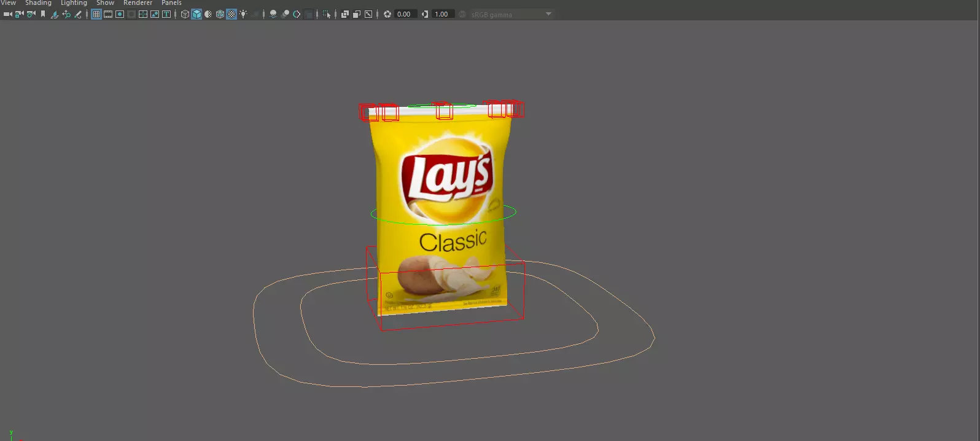Click the Image Plane icon
The image size is (980, 441).
click(x=55, y=14)
